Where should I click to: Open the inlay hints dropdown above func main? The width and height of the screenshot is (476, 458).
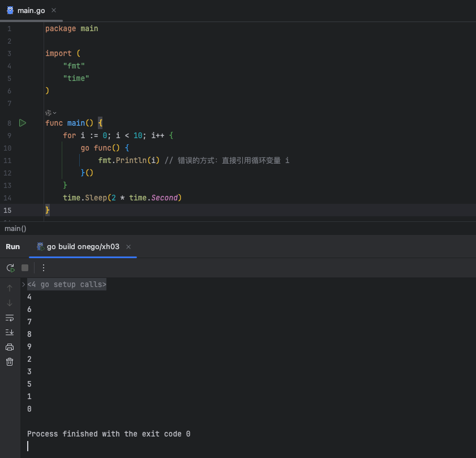tap(51, 113)
